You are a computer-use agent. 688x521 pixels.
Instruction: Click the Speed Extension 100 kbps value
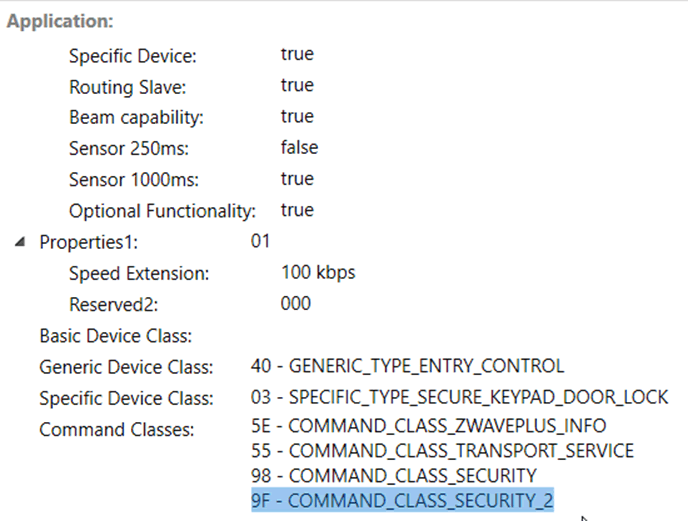pos(318,273)
